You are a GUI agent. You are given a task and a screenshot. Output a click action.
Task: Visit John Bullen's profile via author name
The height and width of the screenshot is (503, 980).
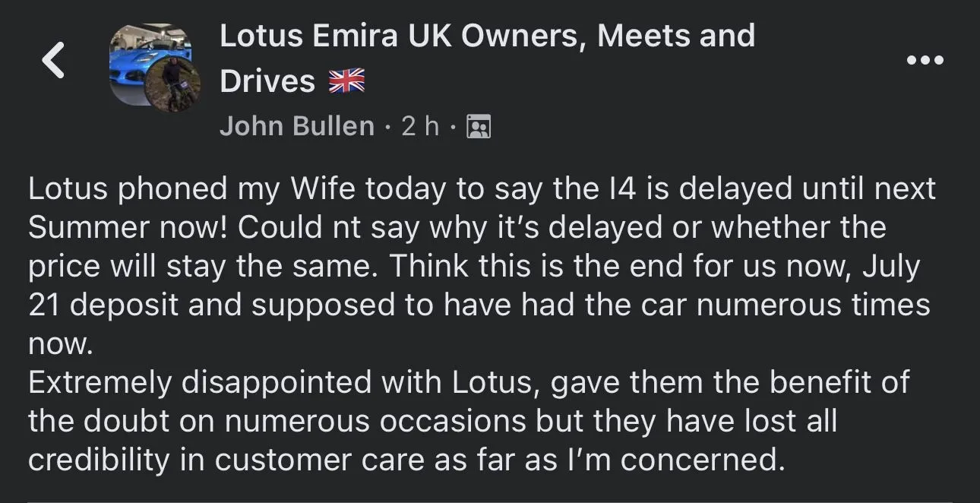[296, 126]
